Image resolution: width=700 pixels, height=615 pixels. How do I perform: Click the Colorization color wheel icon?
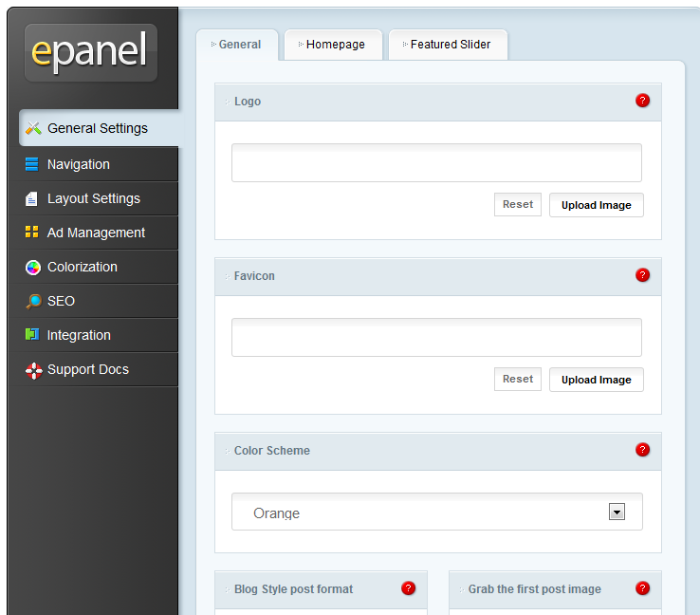(33, 267)
